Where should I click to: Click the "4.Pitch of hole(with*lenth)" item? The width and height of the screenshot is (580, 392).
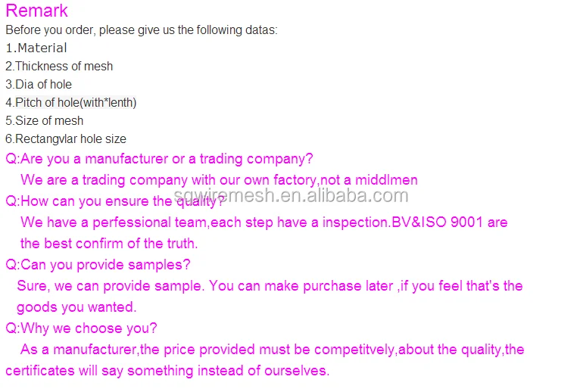pos(71,102)
